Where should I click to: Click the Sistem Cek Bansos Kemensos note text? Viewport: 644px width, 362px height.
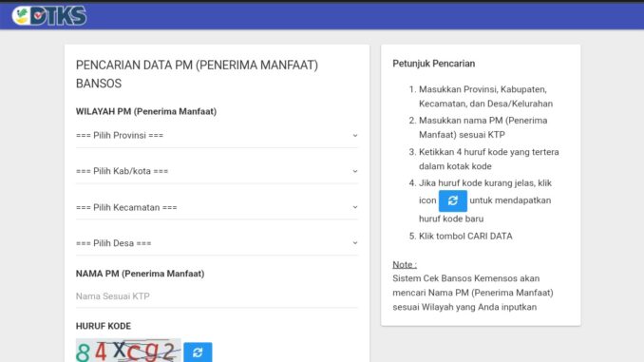click(x=473, y=293)
